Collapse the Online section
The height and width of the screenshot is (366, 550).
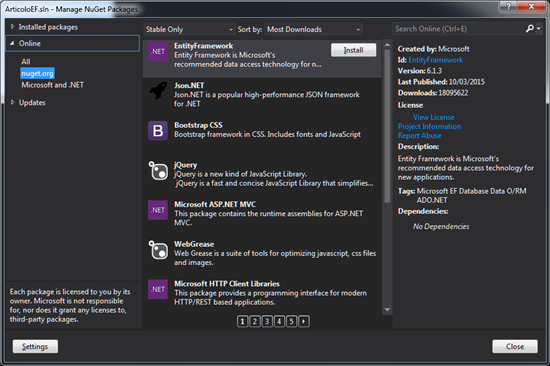(12, 43)
